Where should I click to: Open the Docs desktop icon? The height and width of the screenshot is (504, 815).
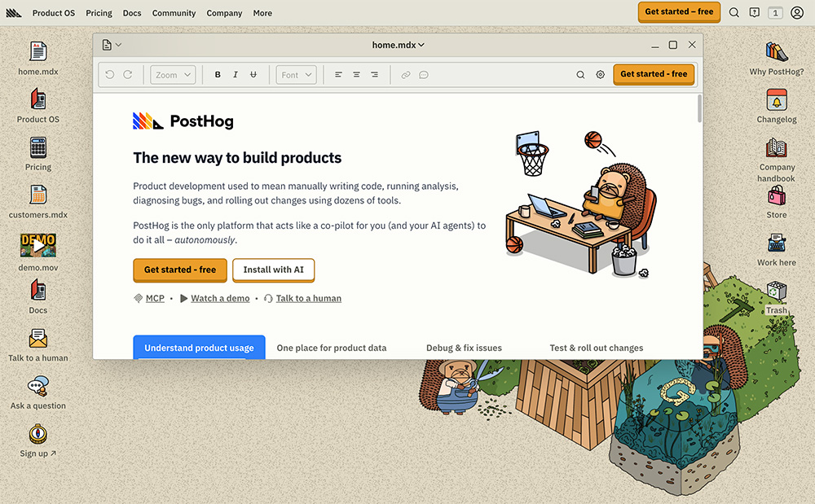pyautogui.click(x=38, y=290)
